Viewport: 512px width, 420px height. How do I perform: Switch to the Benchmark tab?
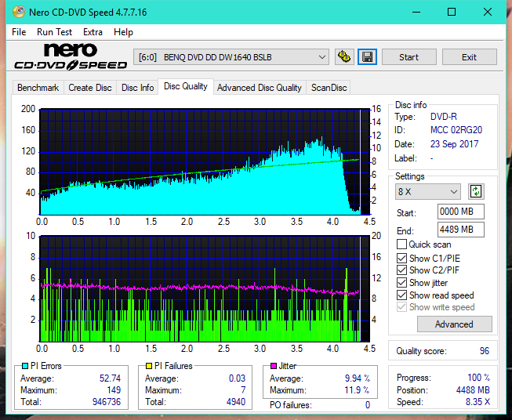[38, 88]
